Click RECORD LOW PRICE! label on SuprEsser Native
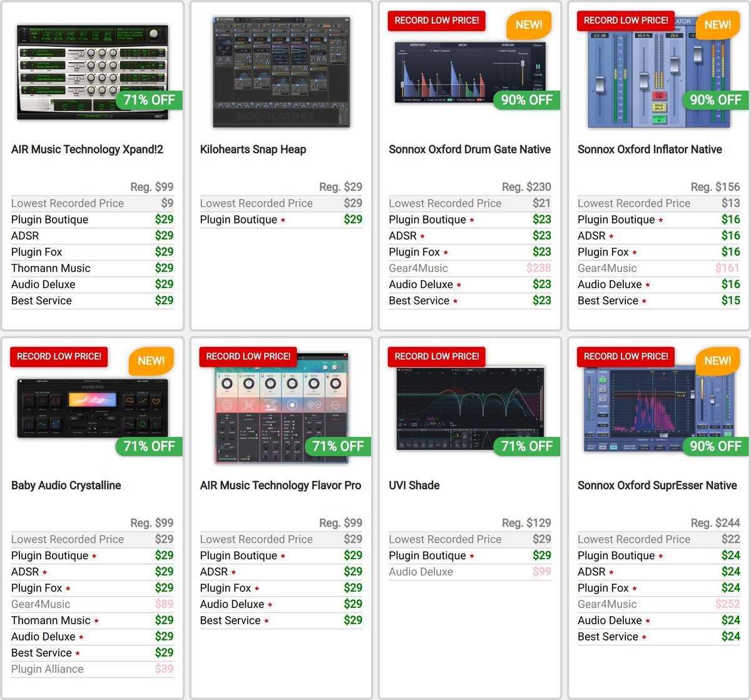Screen dimensions: 751x700 [x=626, y=356]
